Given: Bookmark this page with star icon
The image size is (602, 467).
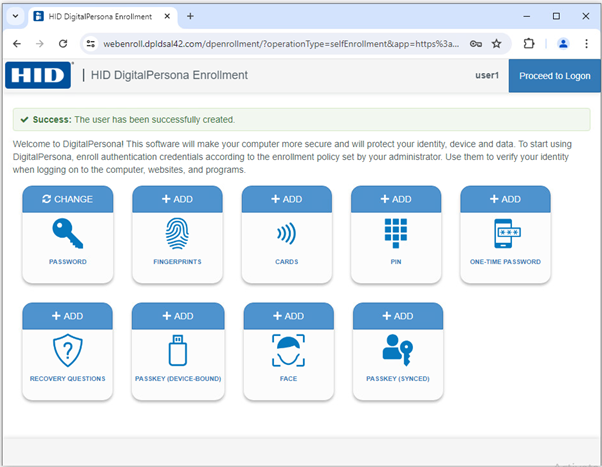Looking at the screenshot, I should (496, 44).
